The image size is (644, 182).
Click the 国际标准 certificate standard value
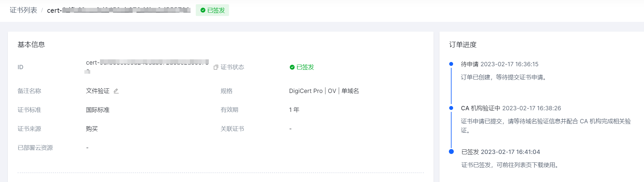[98, 110]
